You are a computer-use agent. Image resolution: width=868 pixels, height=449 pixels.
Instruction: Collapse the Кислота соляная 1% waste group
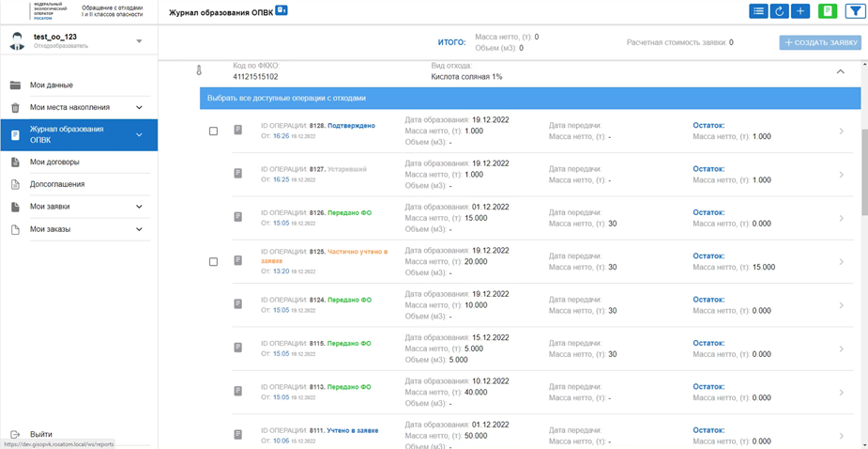click(x=841, y=71)
